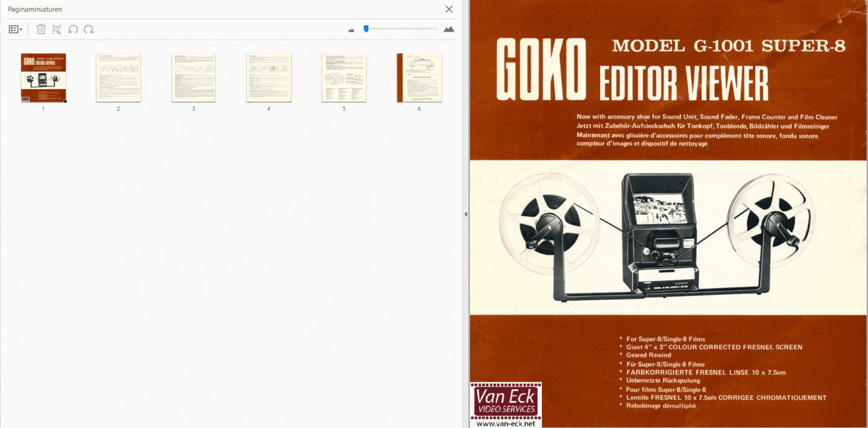Rotate pages counterclockwise with the toolbar icon
868x428 pixels.
tap(73, 29)
